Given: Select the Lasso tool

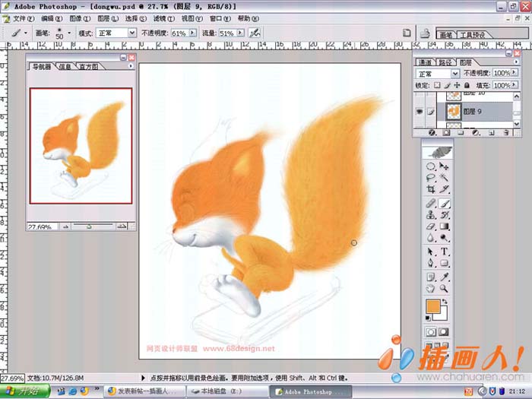Looking at the screenshot, I should (x=431, y=177).
